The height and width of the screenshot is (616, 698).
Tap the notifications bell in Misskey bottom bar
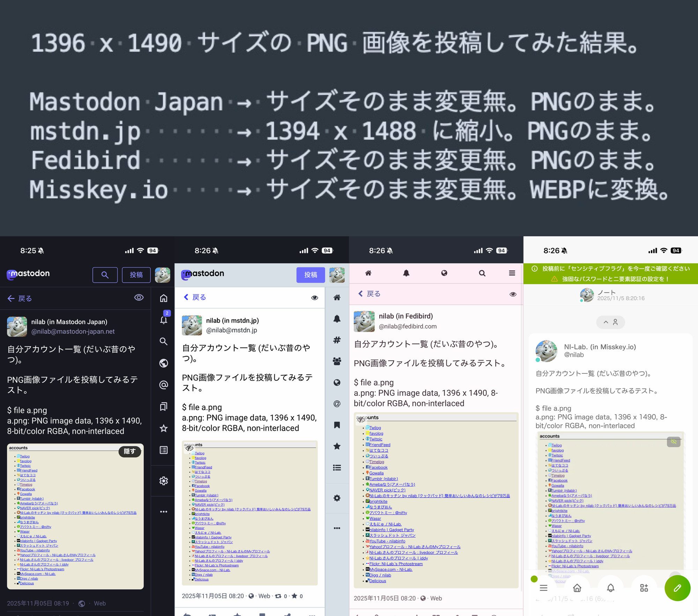610,588
